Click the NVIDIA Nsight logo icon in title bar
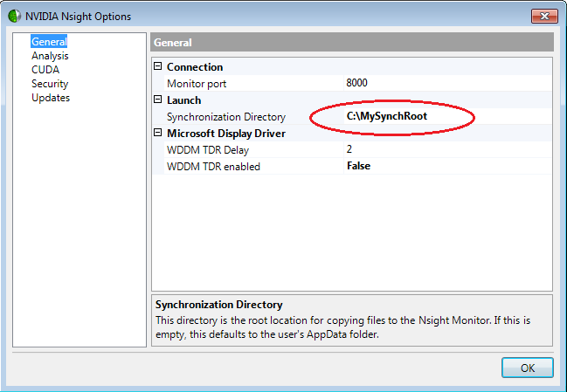This screenshot has height=392, width=567. [x=15, y=17]
